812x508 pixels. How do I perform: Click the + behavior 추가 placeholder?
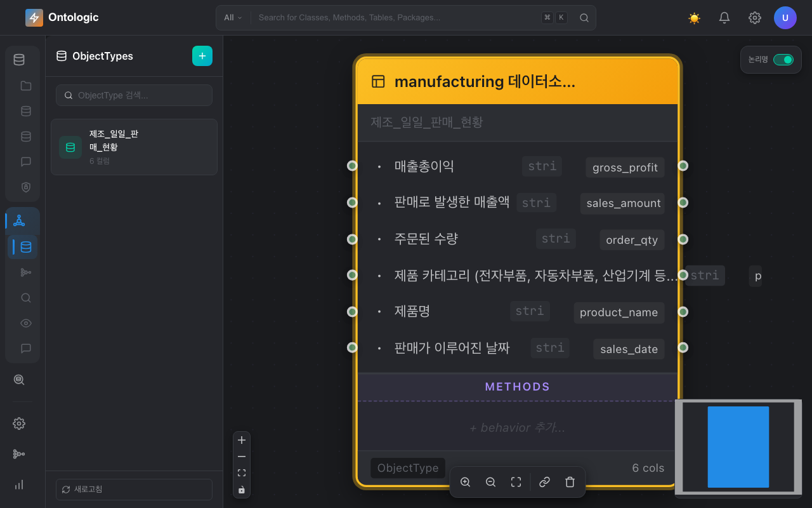pyautogui.click(x=518, y=427)
